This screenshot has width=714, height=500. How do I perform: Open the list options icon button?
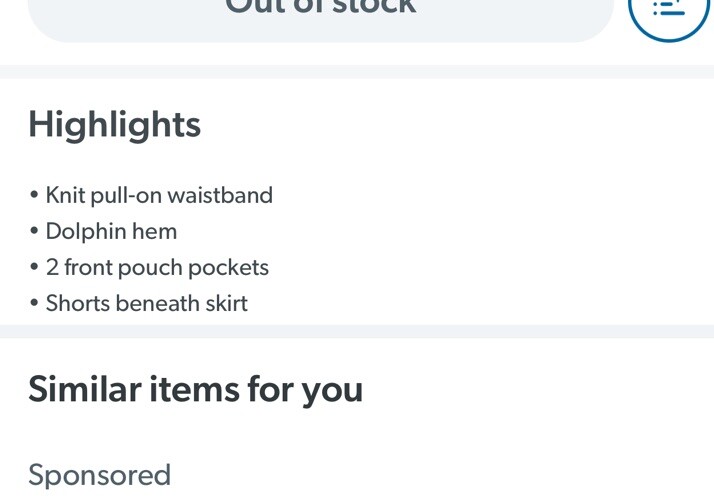point(669,8)
